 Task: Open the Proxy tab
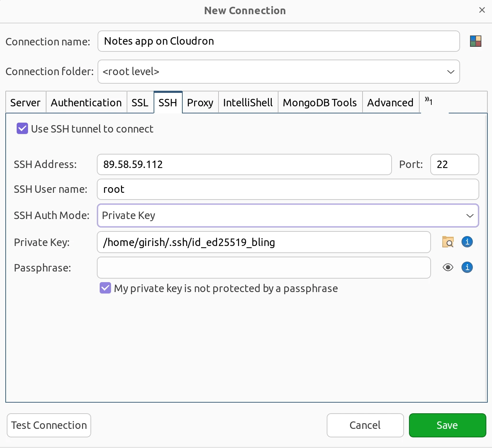pyautogui.click(x=200, y=102)
